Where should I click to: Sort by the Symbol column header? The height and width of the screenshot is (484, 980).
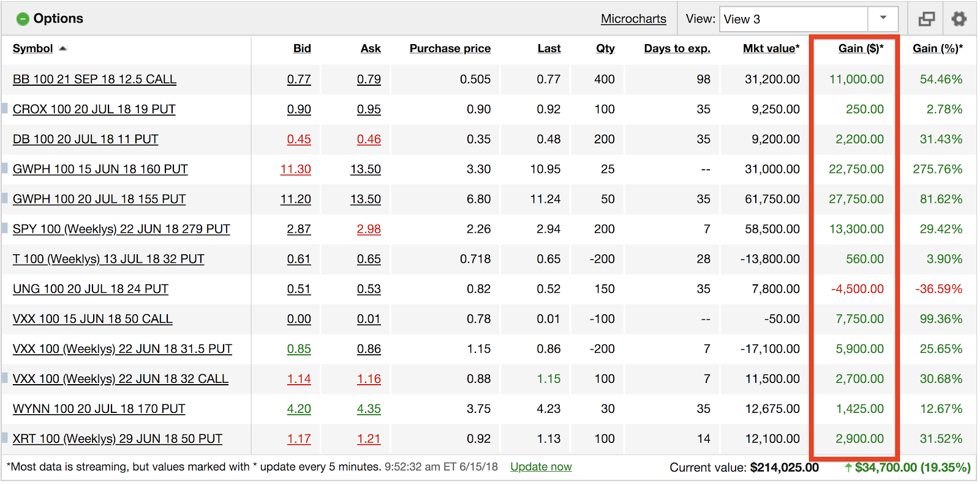(32, 48)
